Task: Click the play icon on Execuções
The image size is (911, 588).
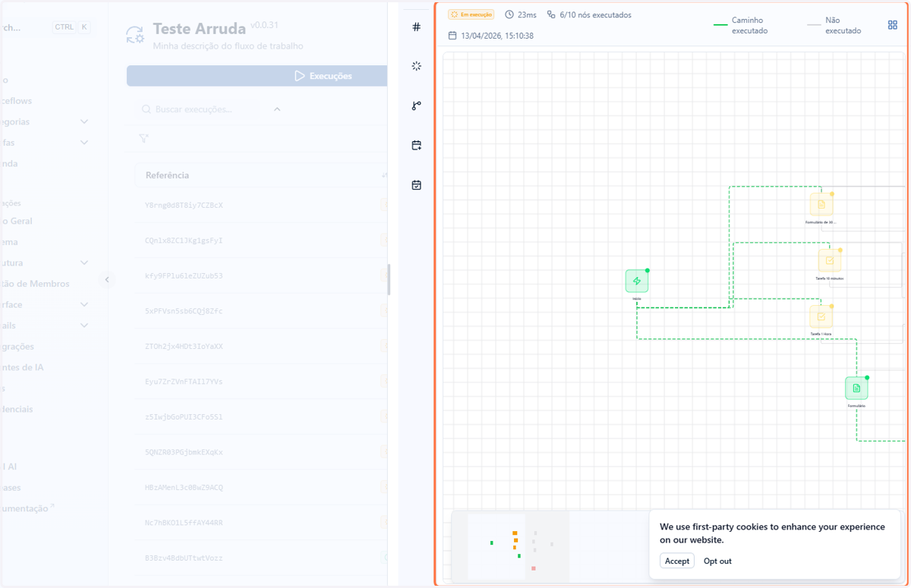Action: 300,76
